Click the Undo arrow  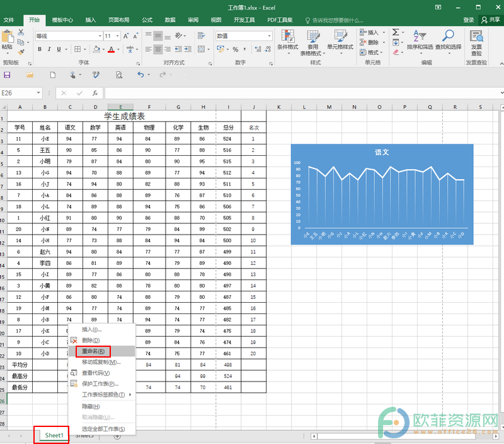point(140,74)
